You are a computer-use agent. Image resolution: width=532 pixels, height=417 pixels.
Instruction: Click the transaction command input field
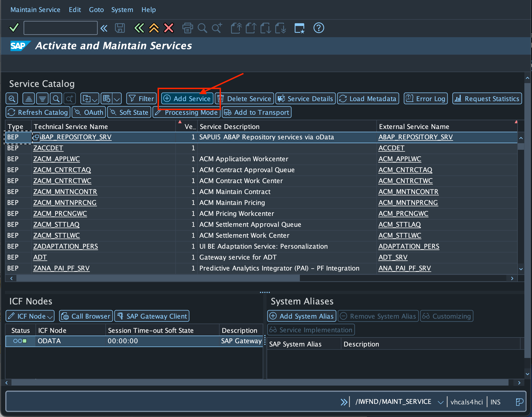pos(60,28)
